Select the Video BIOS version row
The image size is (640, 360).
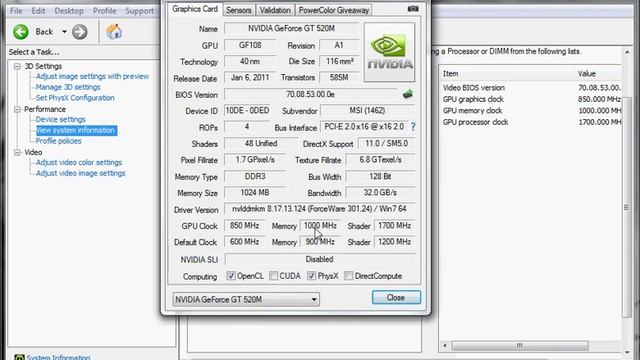(x=531, y=88)
